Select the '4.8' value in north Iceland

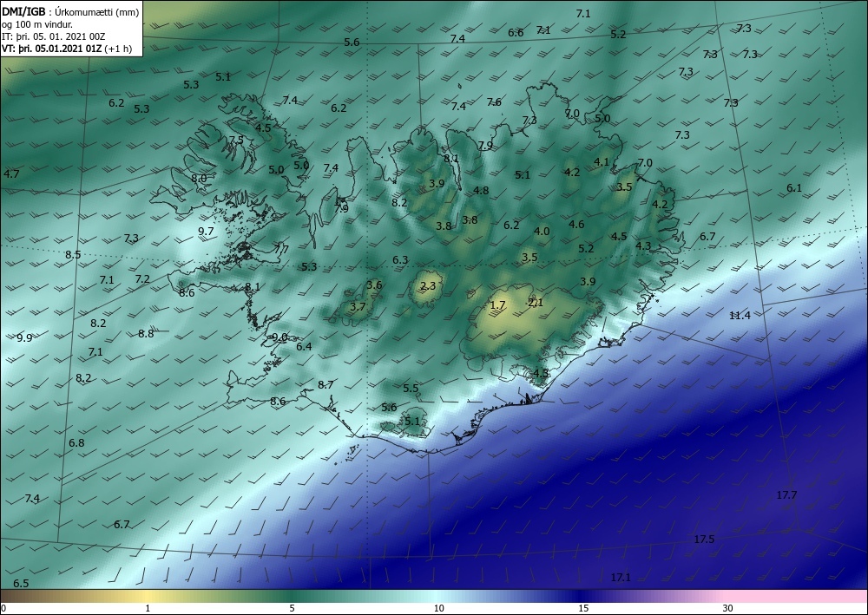(481, 190)
